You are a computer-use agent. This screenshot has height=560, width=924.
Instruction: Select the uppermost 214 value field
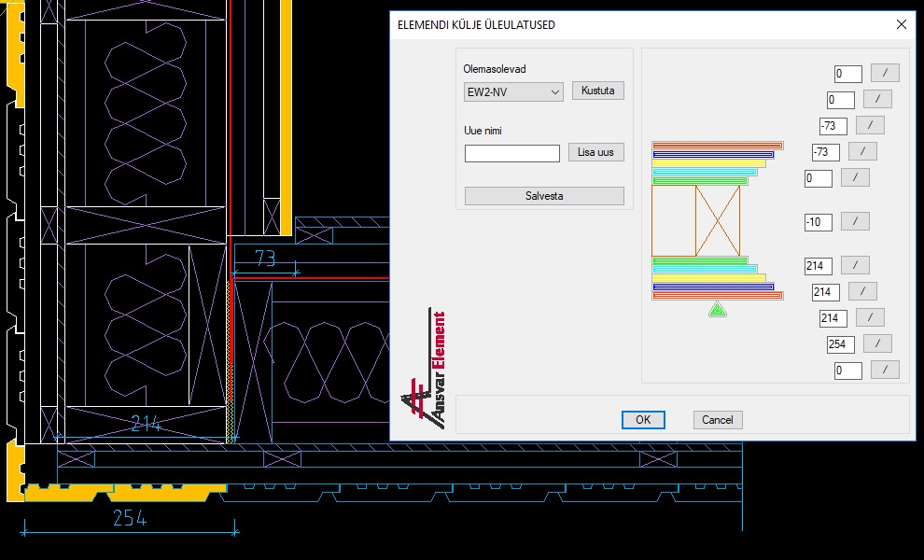click(819, 266)
